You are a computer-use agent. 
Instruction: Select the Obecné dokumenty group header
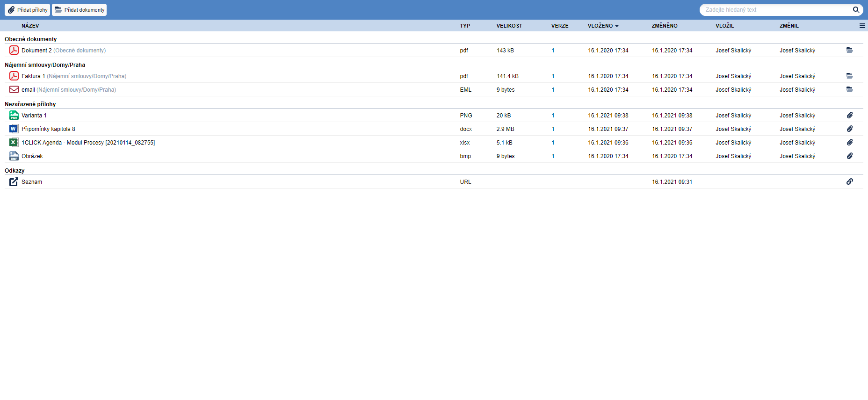pos(31,39)
